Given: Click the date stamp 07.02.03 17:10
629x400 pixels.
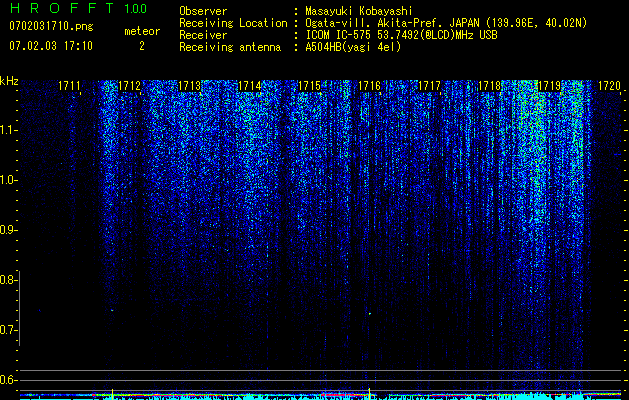Looking at the screenshot, I should [x=51, y=46].
